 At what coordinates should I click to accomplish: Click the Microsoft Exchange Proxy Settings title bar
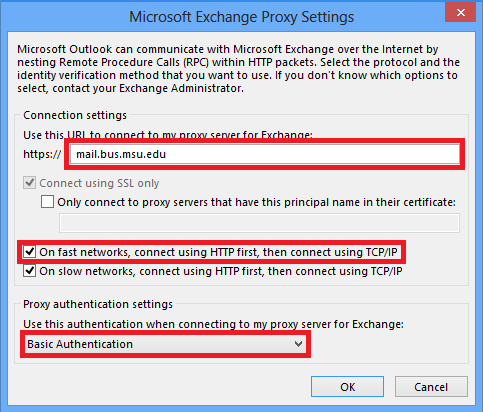tap(241, 17)
